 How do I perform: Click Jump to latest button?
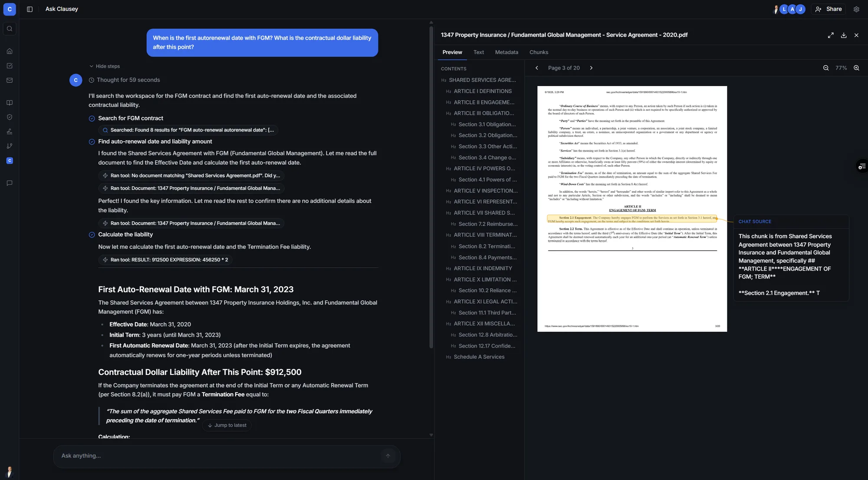(227, 425)
